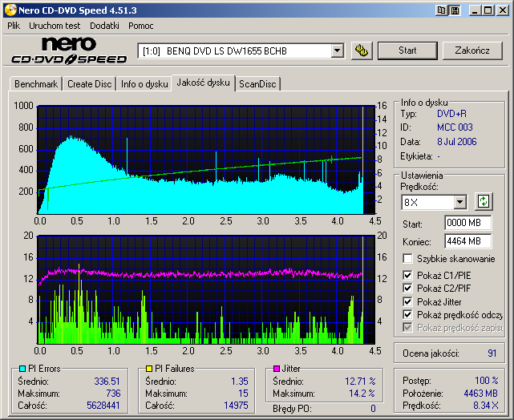Open the Pomoc menu

pos(140,26)
